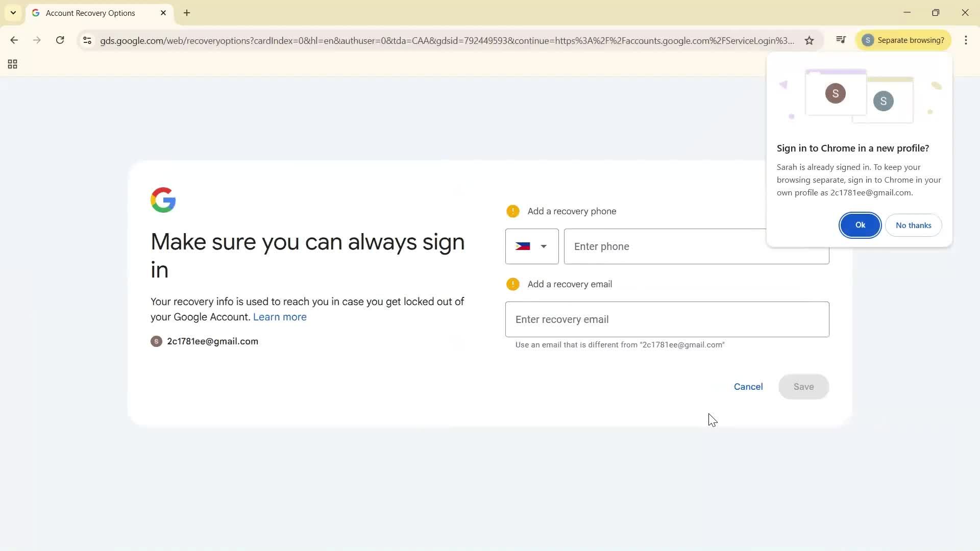Click the Google logo on the page
Screen dimensions: 980x551
(163, 199)
